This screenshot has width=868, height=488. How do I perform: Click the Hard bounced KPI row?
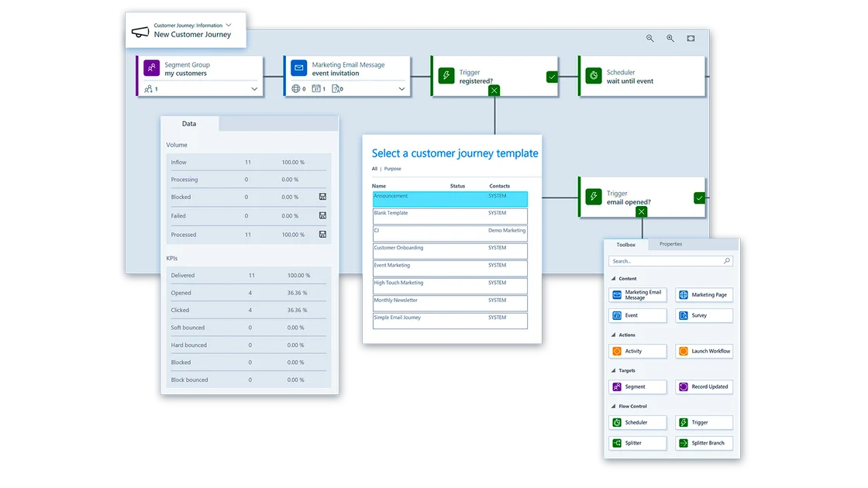point(249,345)
